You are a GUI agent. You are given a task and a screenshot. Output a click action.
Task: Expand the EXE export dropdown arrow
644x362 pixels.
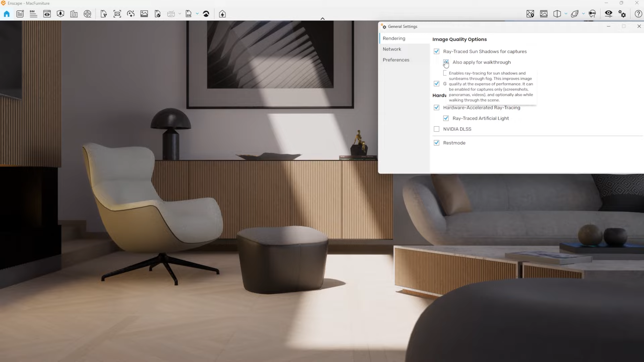(x=197, y=14)
